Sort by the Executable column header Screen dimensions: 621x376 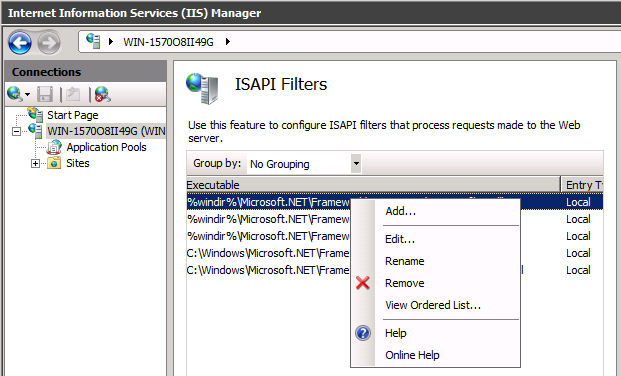(x=373, y=185)
